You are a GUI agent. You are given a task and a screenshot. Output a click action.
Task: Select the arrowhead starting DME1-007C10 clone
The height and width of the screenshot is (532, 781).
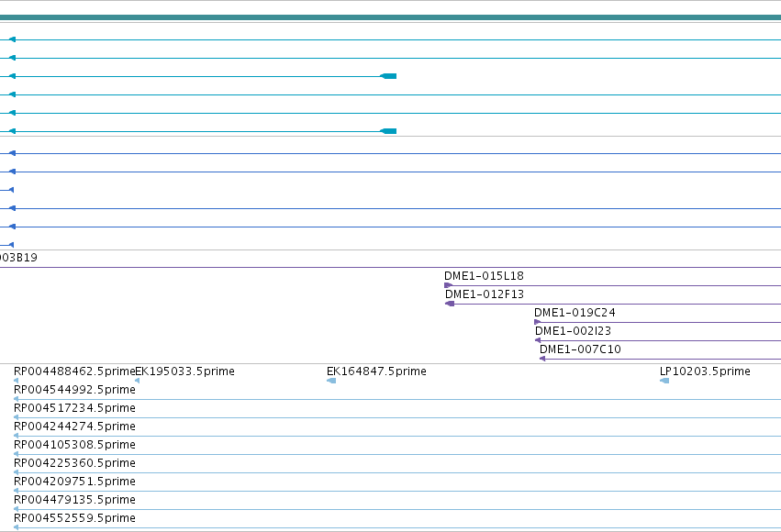[542, 359]
